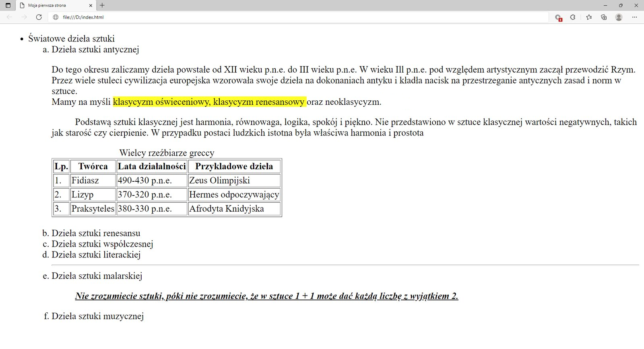
Task: Click the heading 'Światowe dzieła sztuki'
Action: pyautogui.click(x=71, y=39)
